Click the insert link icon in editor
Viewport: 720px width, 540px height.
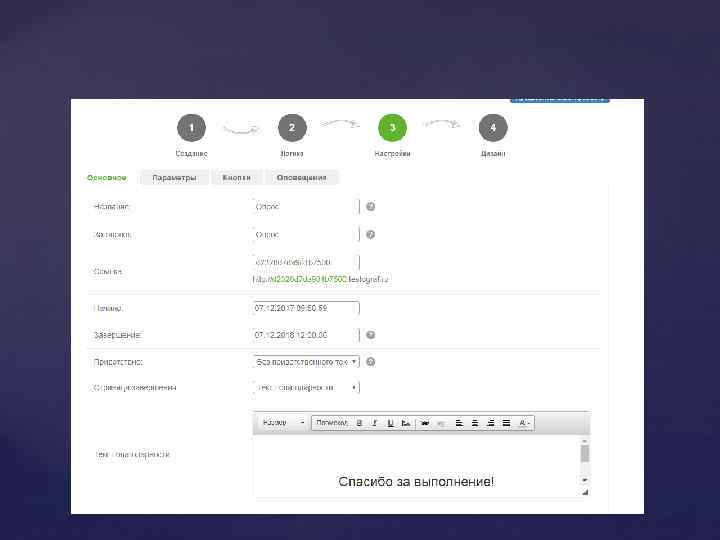pyautogui.click(x=425, y=423)
